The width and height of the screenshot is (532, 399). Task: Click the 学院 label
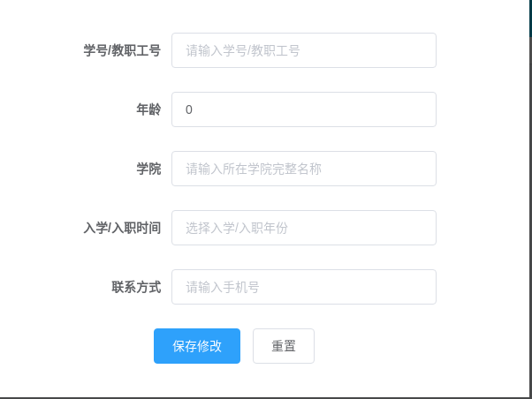[x=148, y=169]
